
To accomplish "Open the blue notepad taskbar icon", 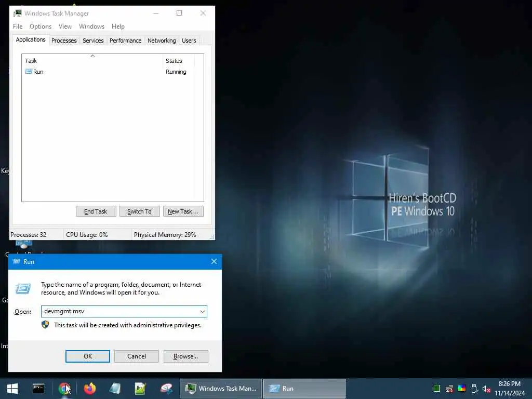I will (x=115, y=389).
